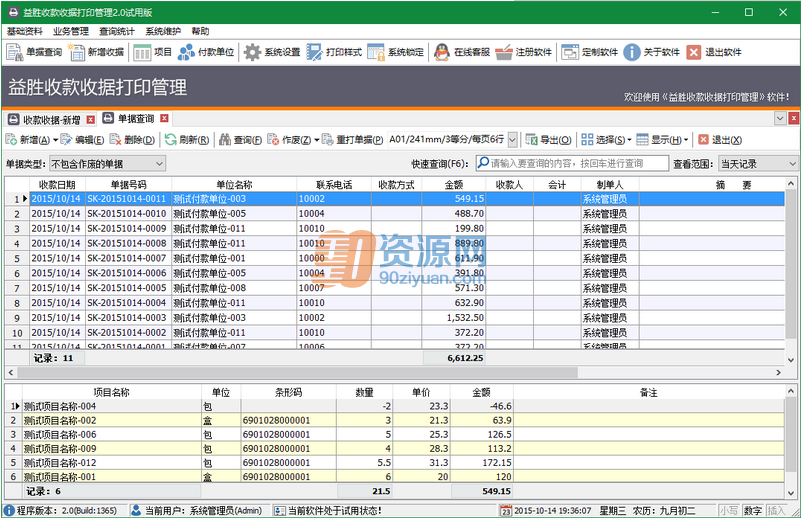The width and height of the screenshot is (802, 519).
Task: Close the 单据查询 tab
Action: tap(164, 119)
